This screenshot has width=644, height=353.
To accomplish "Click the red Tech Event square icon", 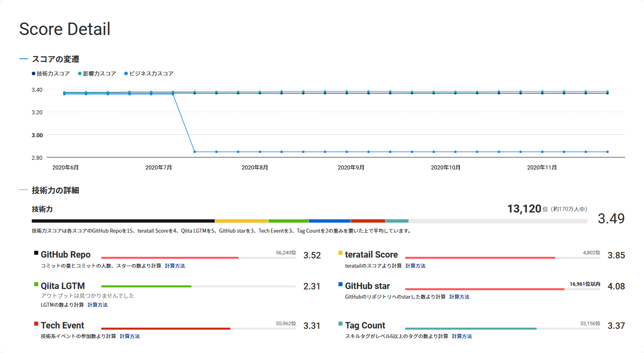I will click(36, 324).
